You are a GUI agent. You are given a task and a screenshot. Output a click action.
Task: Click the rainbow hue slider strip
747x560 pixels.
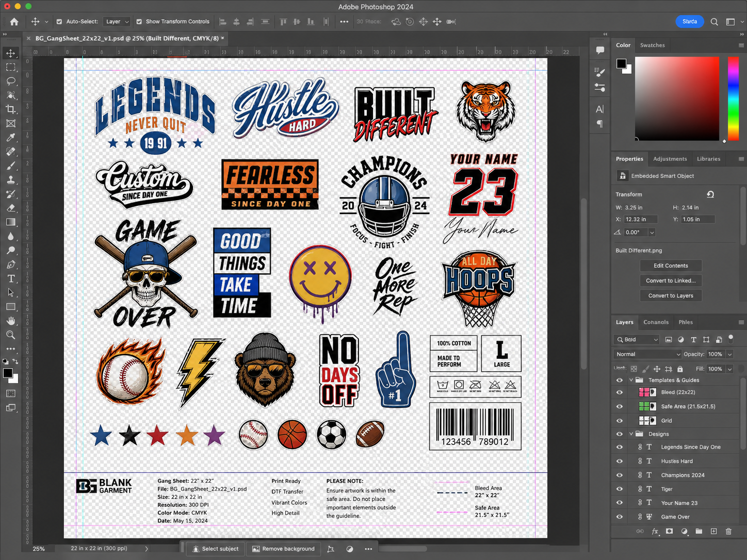tap(733, 98)
